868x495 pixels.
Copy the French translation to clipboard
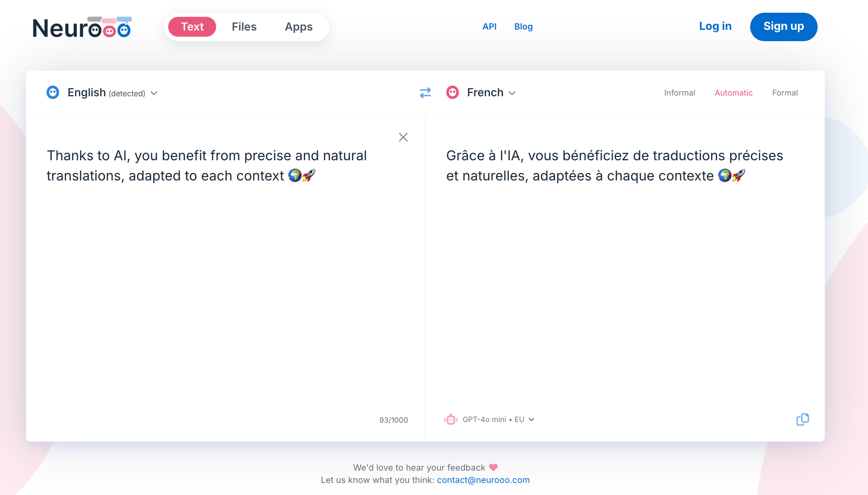pos(802,420)
